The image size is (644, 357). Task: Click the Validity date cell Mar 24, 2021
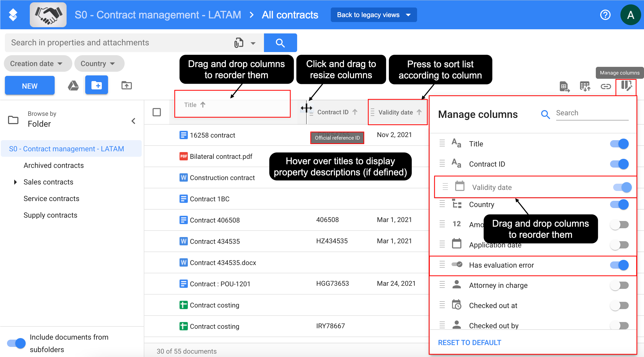point(396,283)
